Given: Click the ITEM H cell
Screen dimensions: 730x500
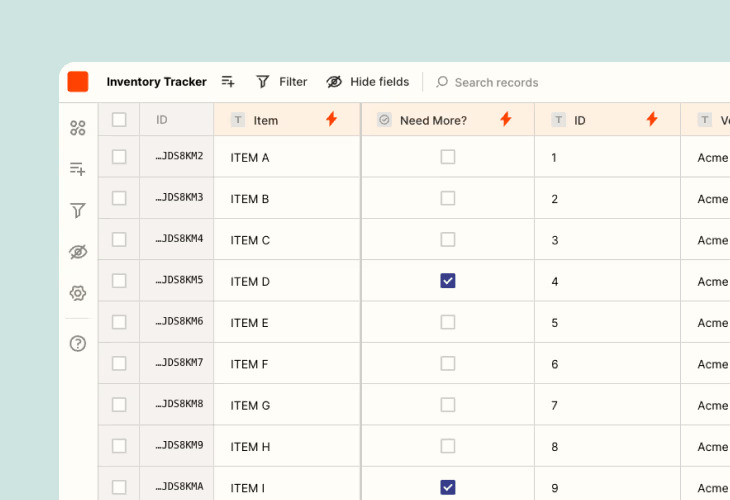Looking at the screenshot, I should tap(287, 446).
